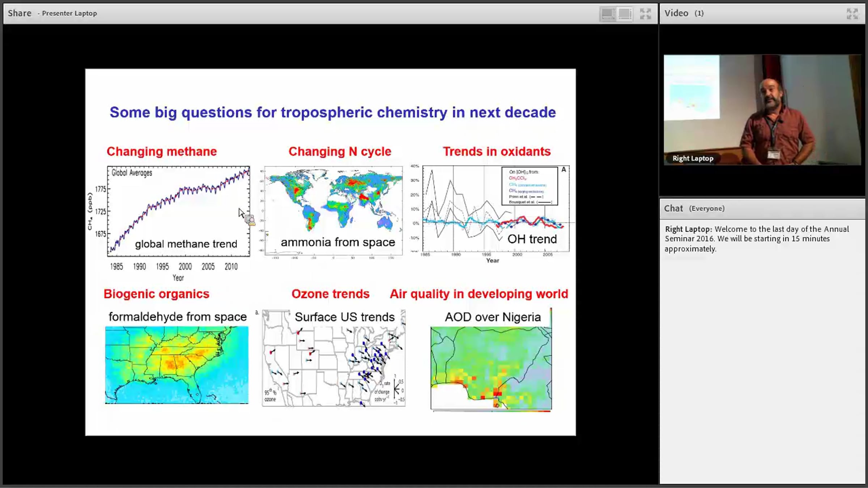This screenshot has height=488, width=868.
Task: Click the 'Changing N cycle' heading
Action: pyautogui.click(x=340, y=151)
